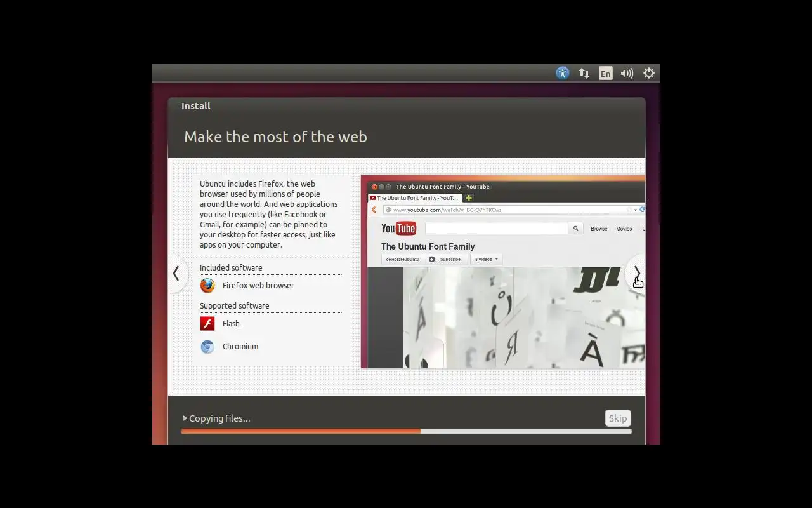Click the 'Supported software' heading
The image size is (812, 508).
coord(235,306)
